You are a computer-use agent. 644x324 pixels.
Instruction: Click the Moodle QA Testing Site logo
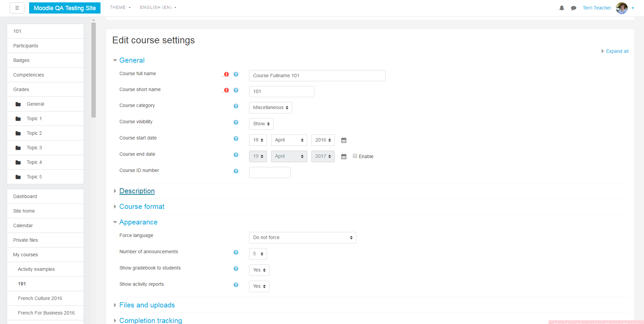tap(65, 8)
